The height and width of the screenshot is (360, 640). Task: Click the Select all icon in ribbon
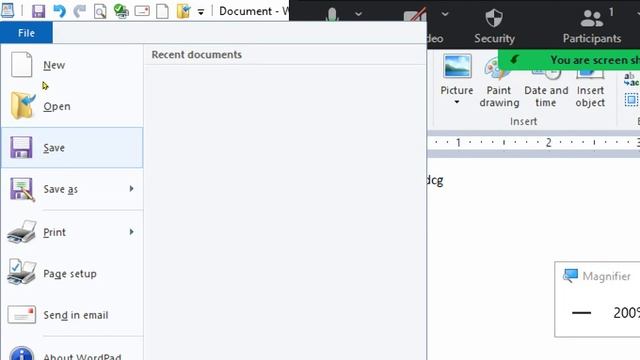point(631,100)
